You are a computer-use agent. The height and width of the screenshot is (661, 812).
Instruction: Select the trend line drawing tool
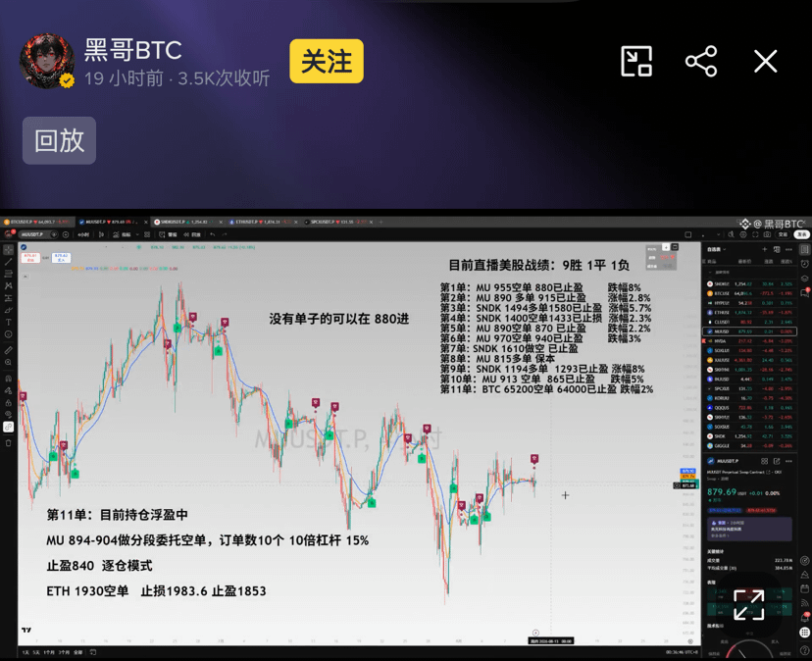[8, 262]
